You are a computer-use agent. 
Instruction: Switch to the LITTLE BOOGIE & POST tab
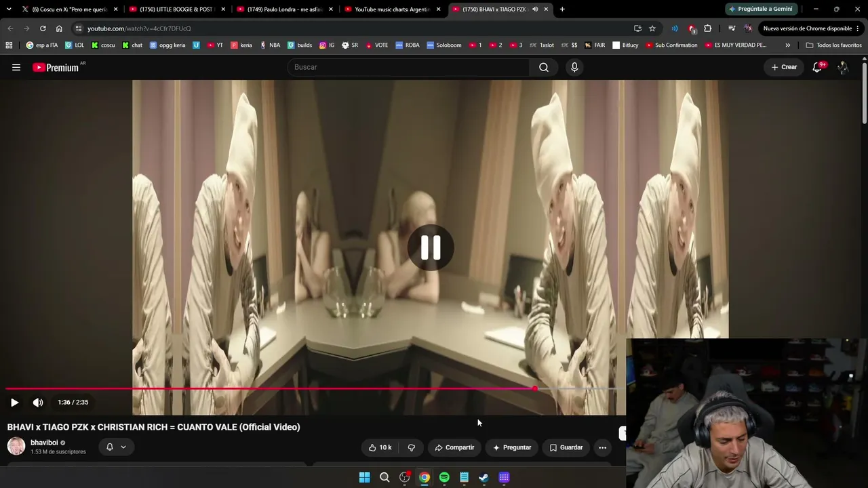pyautogui.click(x=177, y=9)
